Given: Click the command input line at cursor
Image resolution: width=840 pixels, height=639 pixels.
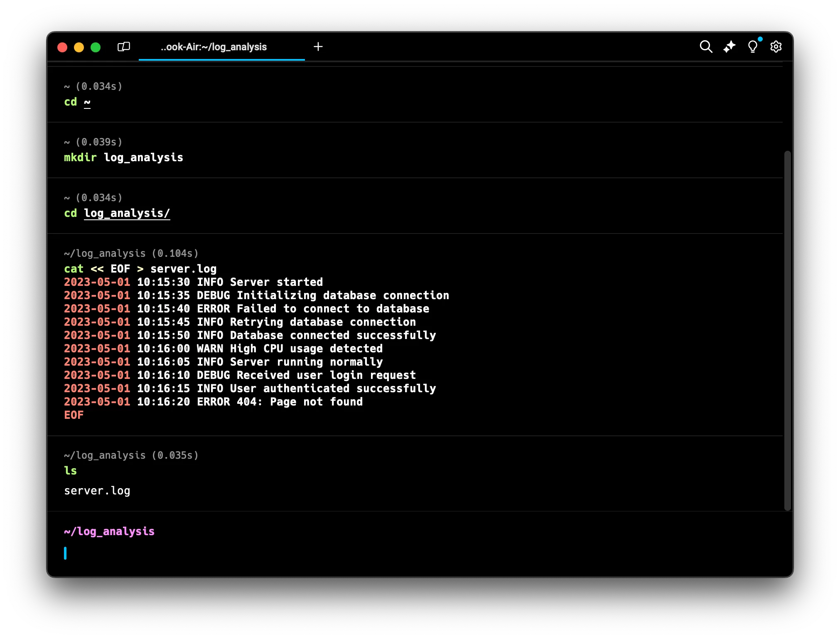Looking at the screenshot, I should pos(249,553).
